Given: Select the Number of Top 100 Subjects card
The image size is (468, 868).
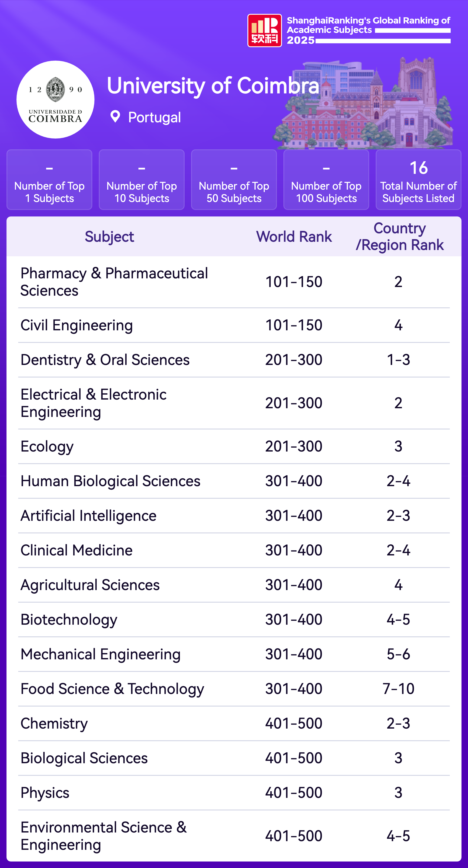Looking at the screenshot, I should pos(326,180).
